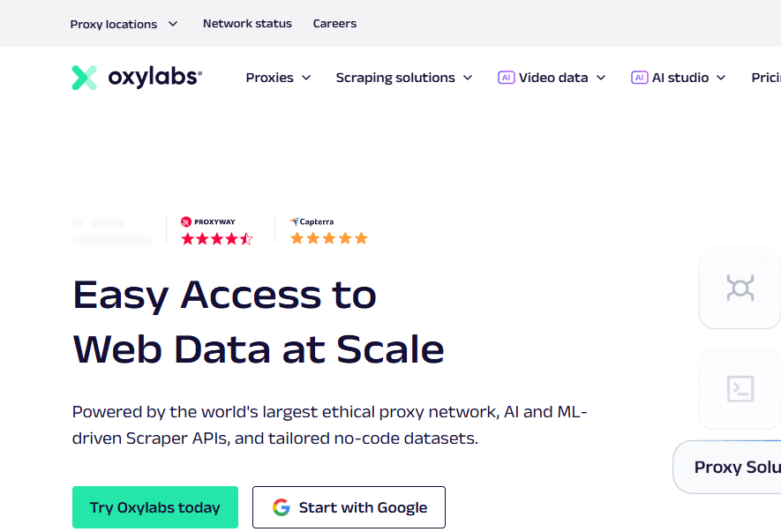Click the Proxyway rating logo

208,221
